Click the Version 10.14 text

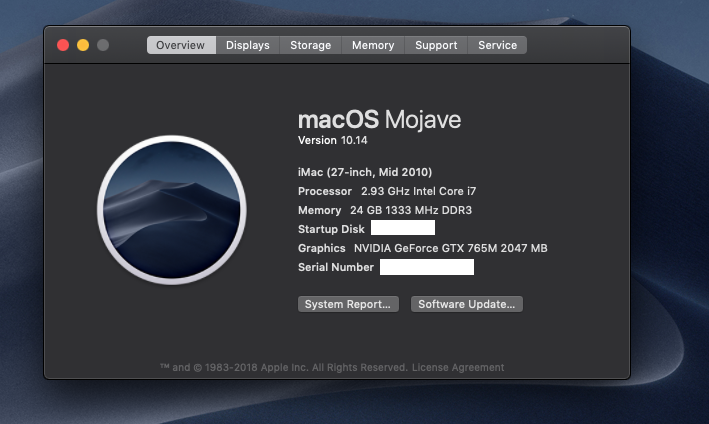click(332, 141)
